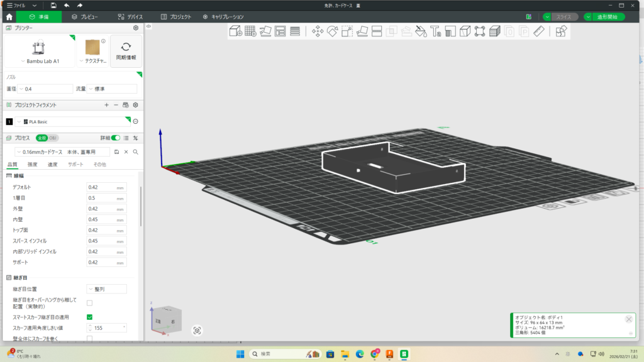Click the Add plate grid icon
644x362 pixels.
click(x=250, y=31)
